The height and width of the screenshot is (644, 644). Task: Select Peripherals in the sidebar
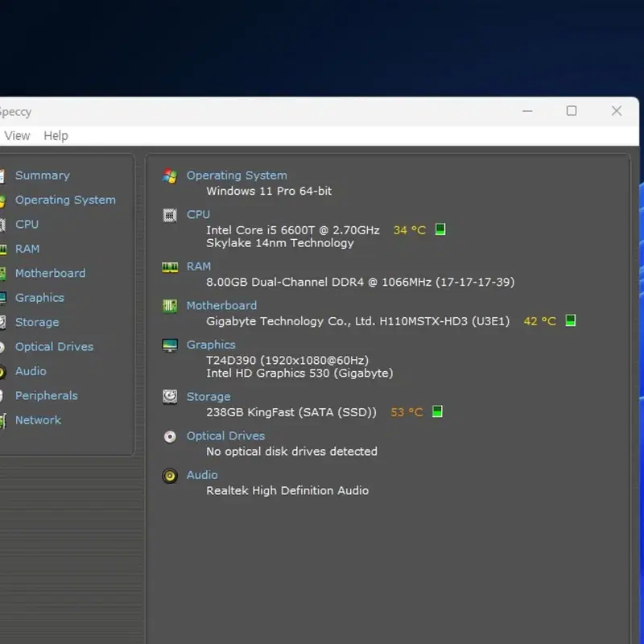[x=47, y=395]
